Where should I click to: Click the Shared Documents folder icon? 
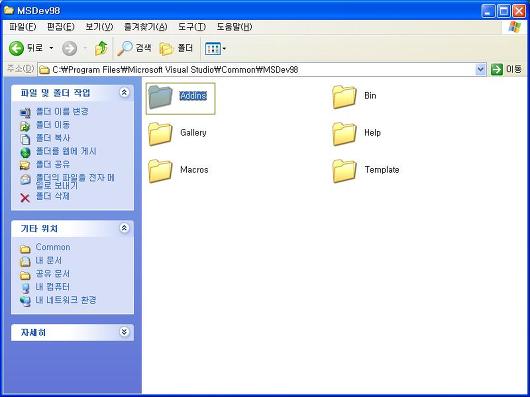[x=25, y=276]
